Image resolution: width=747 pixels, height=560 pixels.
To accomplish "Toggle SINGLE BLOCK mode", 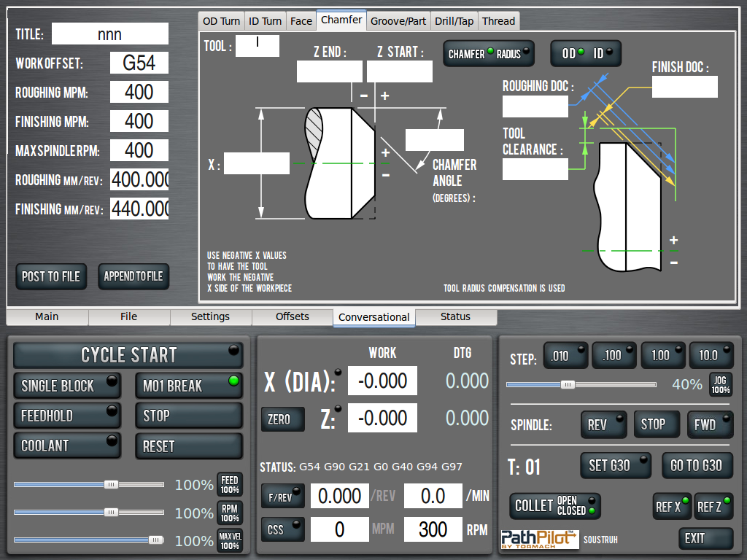I will (67, 386).
